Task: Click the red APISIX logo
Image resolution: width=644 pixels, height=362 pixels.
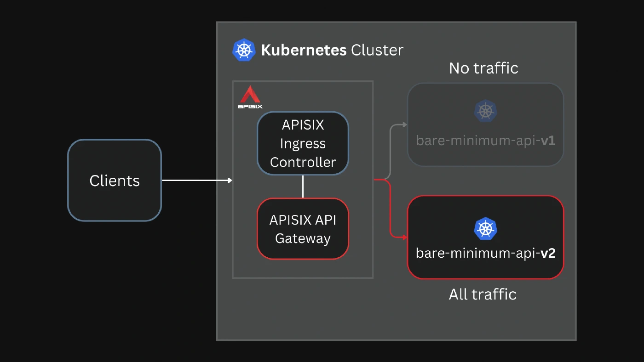Action: tap(250, 96)
